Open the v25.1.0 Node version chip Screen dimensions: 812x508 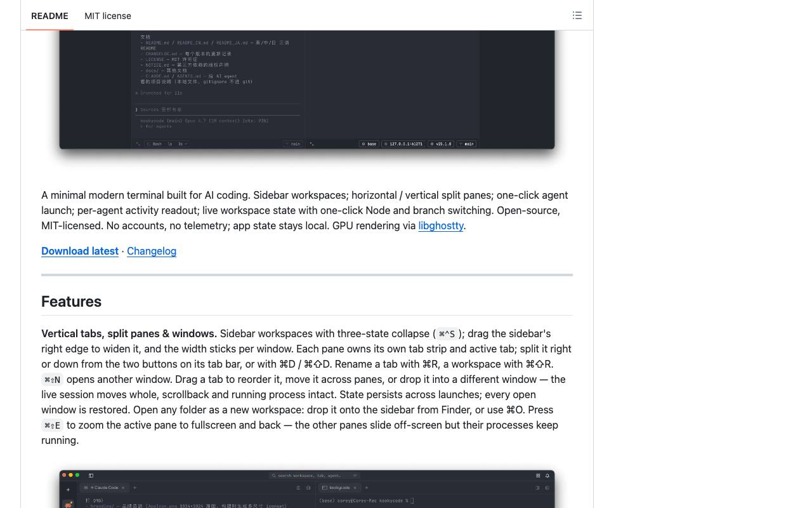(441, 144)
